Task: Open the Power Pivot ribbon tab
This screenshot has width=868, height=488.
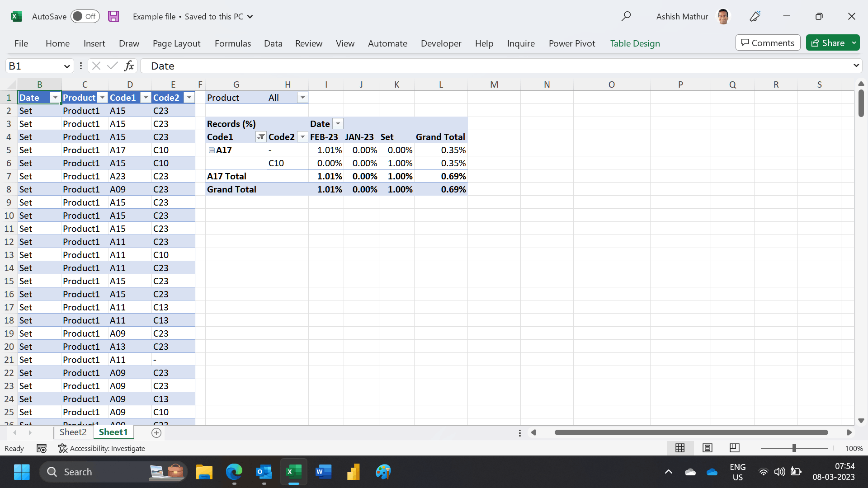Action: click(x=572, y=43)
